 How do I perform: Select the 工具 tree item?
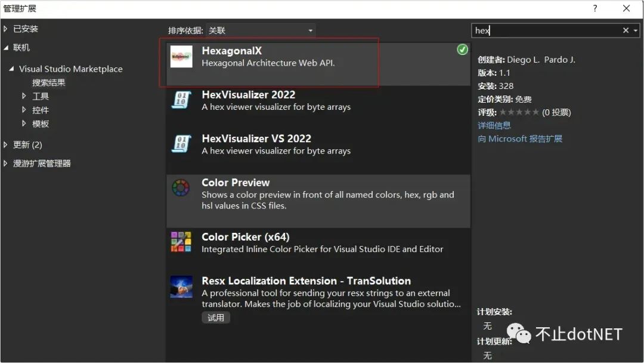tap(41, 96)
